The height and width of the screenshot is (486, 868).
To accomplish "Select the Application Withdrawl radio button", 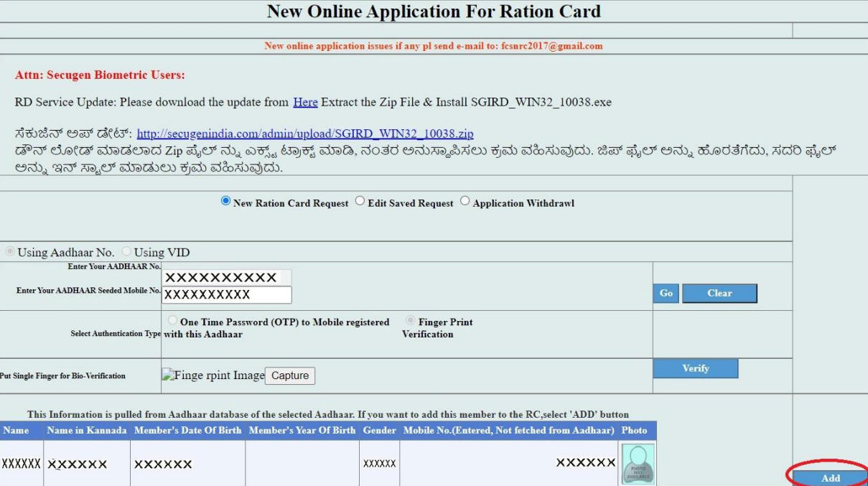I will pos(465,202).
